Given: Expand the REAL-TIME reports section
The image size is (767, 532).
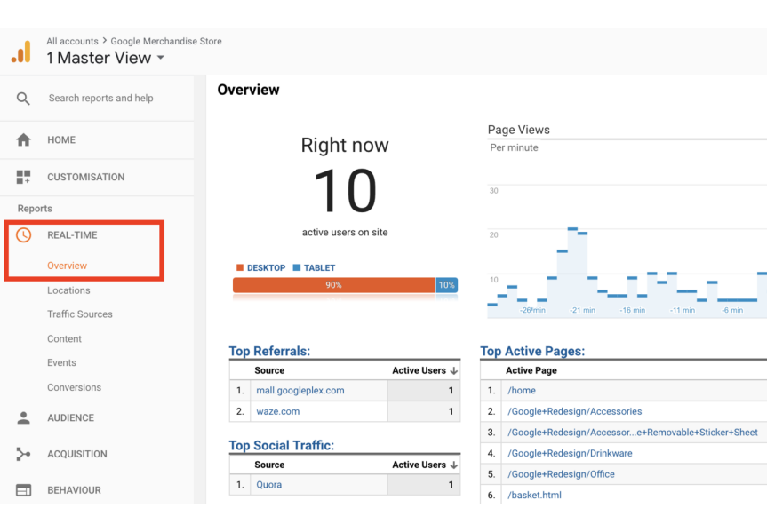Looking at the screenshot, I should (x=72, y=235).
